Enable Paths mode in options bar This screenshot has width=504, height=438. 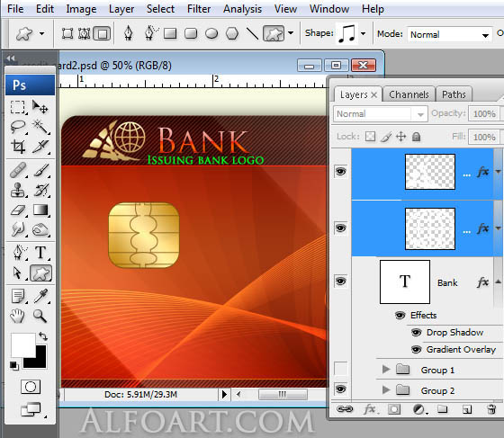point(85,33)
